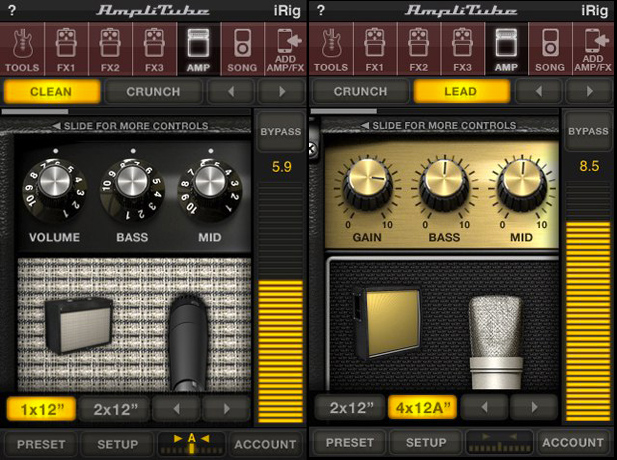Tap SLIDE FOR MORE CONTROLS in right screen
This screenshot has height=460, width=617.
439,126
